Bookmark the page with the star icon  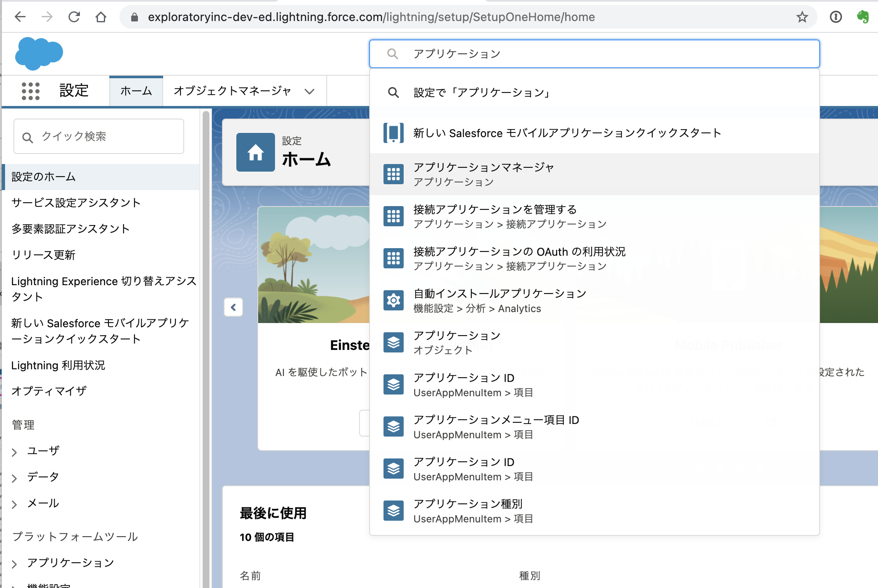802,17
